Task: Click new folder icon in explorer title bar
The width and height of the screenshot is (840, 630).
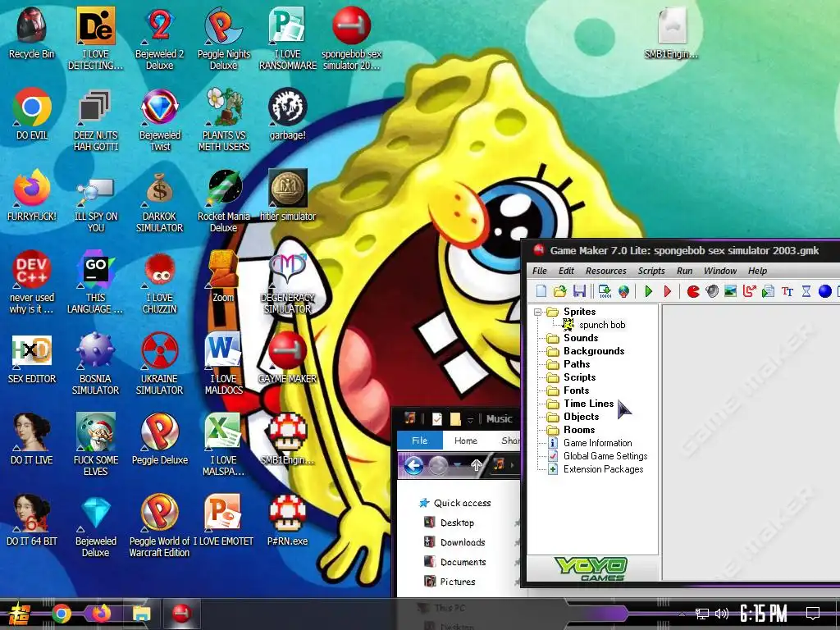Action: tap(455, 419)
